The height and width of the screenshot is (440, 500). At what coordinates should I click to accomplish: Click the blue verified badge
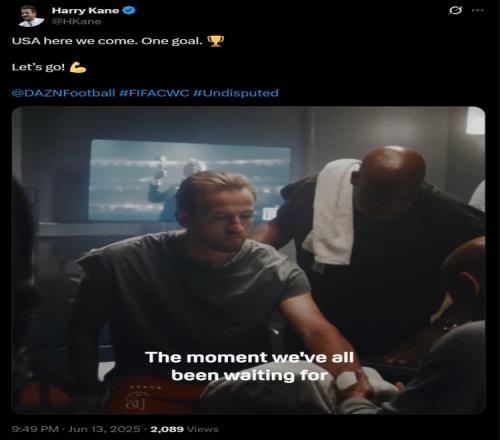coord(130,10)
